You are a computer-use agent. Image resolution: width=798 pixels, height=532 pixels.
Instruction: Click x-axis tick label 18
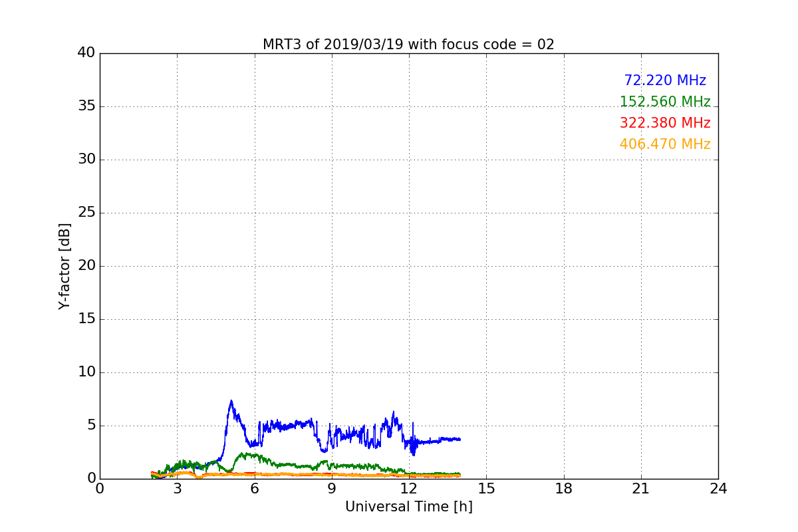pyautogui.click(x=564, y=489)
